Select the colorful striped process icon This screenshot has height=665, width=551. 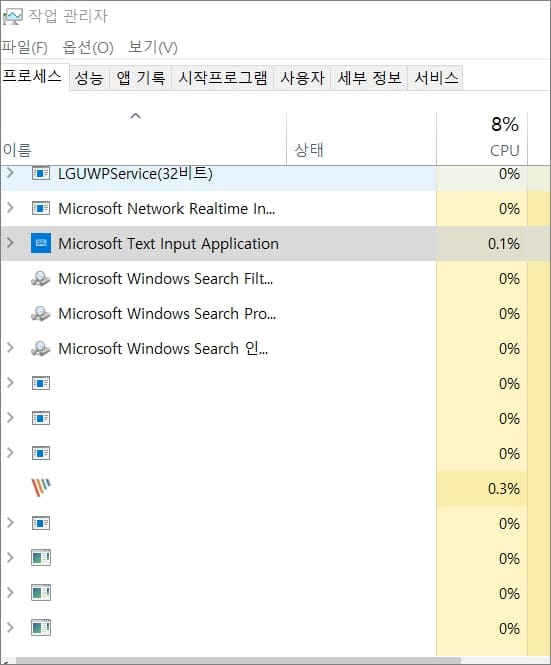pyautogui.click(x=41, y=487)
